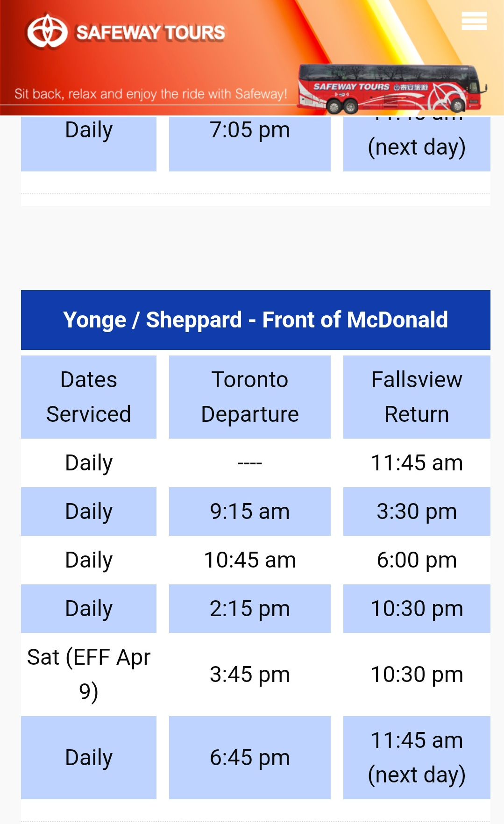Click the Safeway Tours bus image

point(391,89)
